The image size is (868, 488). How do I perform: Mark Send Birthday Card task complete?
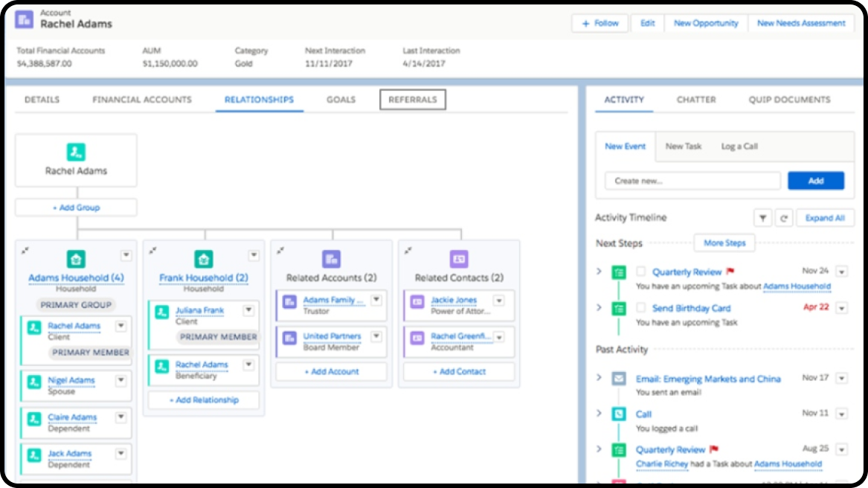641,308
